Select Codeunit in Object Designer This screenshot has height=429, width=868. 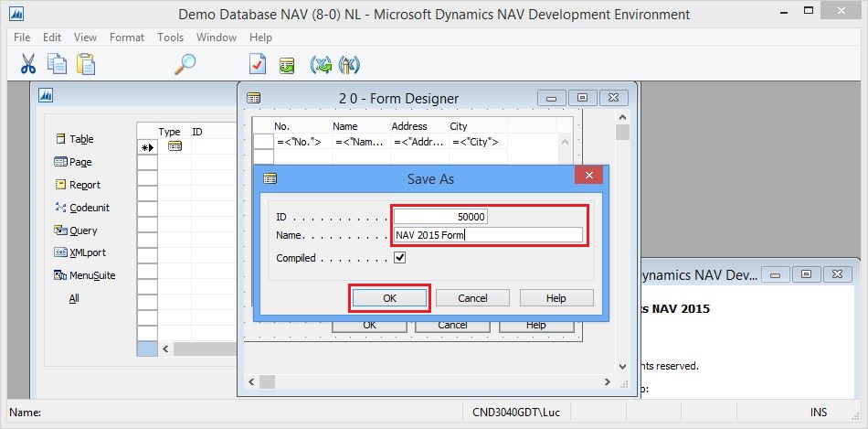point(82,208)
